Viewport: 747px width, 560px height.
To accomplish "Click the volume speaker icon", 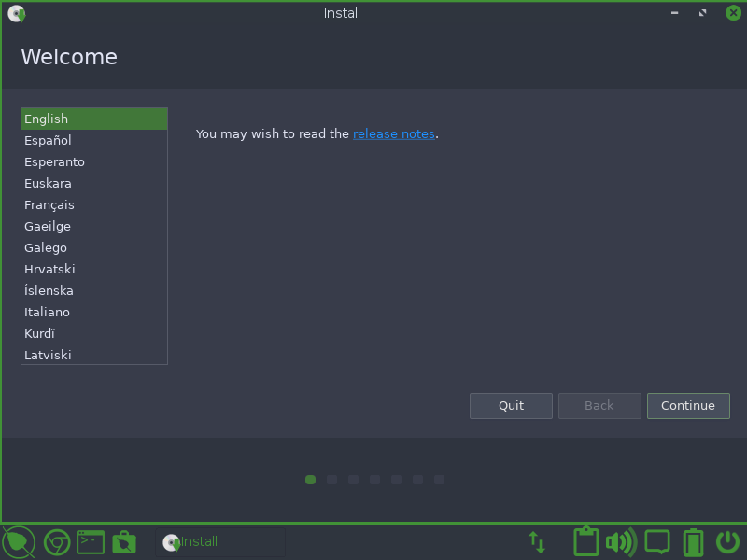I will click(621, 542).
